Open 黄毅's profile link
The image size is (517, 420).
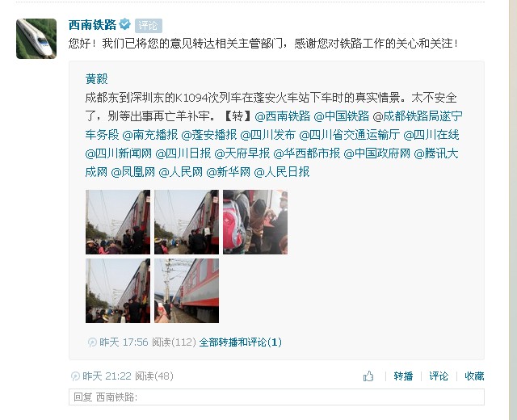pyautogui.click(x=97, y=79)
